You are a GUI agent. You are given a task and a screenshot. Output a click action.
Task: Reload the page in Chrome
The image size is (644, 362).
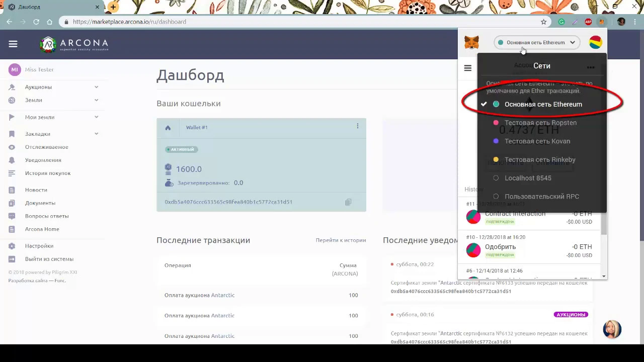click(x=36, y=22)
